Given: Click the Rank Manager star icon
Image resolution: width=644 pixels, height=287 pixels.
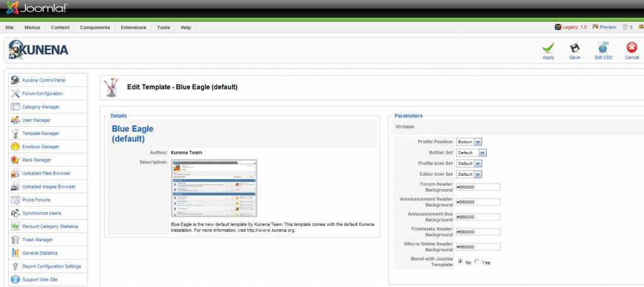Looking at the screenshot, I should (x=16, y=160).
